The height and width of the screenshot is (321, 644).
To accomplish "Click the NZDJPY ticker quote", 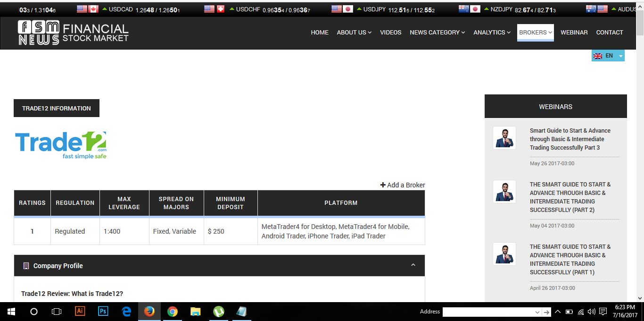I will click(520, 9).
